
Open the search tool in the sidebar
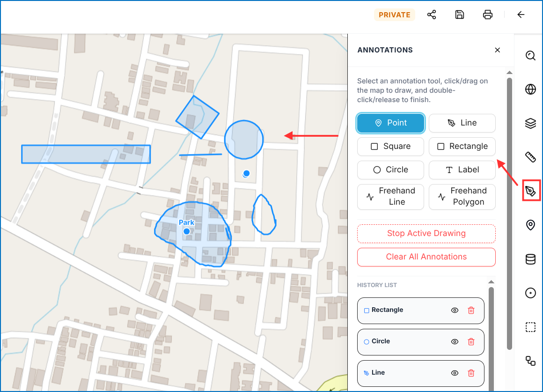tap(530, 55)
